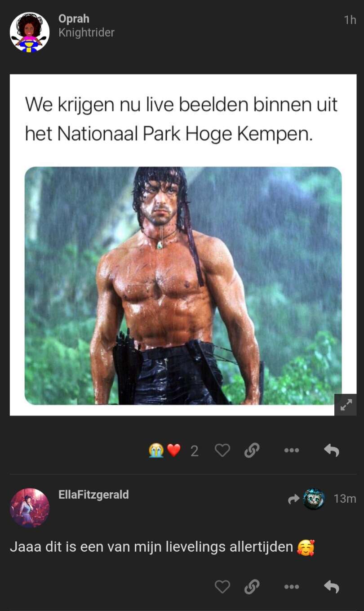This screenshot has width=364, height=611.
Task: Open EllaFitzgerald's profile avatar
Action: (x=30, y=508)
